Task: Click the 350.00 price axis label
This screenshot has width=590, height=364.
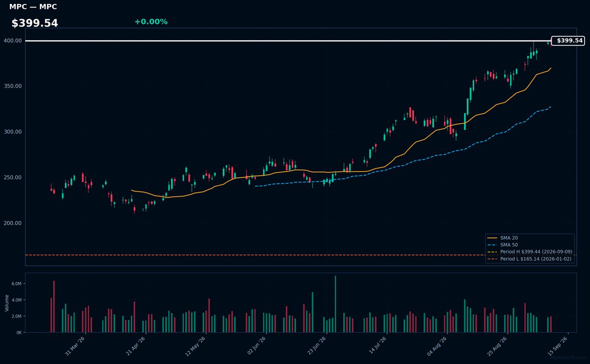Action: tap(13, 86)
